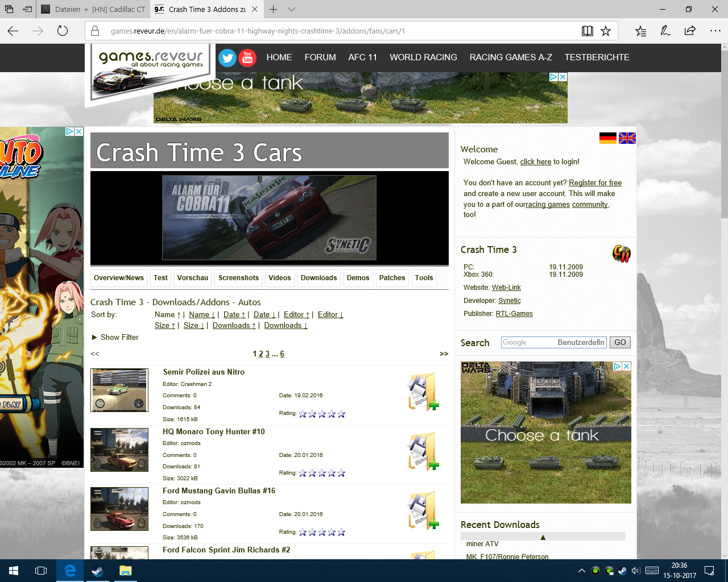This screenshot has height=582, width=728.
Task: Open Windows Start menu
Action: 14,571
